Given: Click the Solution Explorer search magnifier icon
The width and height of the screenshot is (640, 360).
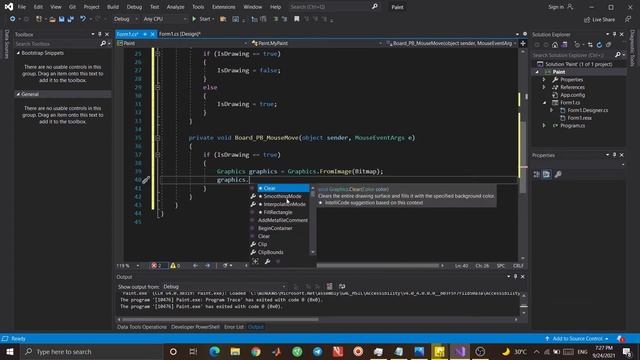Looking at the screenshot, I should pyautogui.click(x=618, y=55).
